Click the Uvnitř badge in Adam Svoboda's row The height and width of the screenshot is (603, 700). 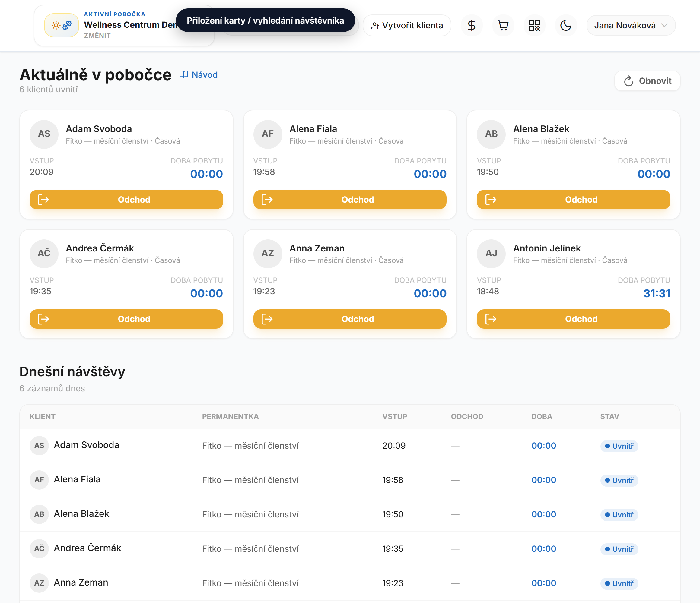[x=619, y=446]
